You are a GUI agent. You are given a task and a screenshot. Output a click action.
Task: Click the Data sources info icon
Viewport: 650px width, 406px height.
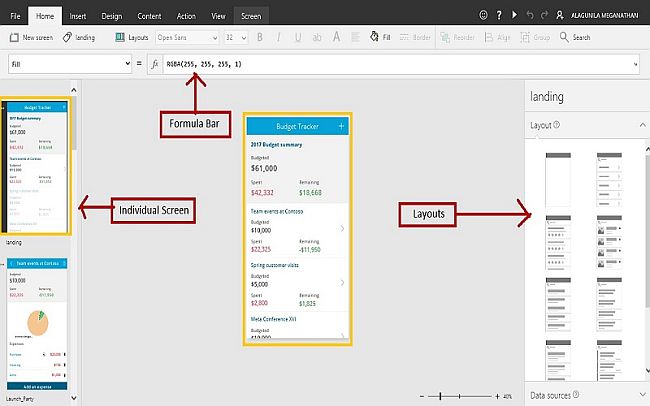(x=576, y=394)
